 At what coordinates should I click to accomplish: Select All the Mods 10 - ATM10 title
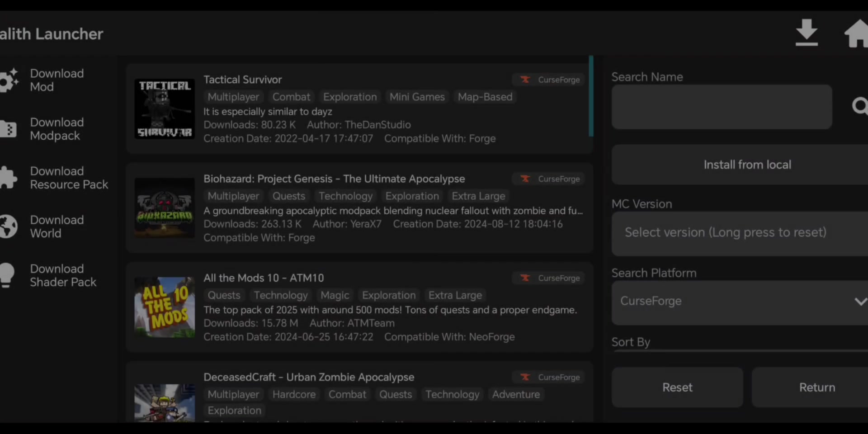click(264, 278)
